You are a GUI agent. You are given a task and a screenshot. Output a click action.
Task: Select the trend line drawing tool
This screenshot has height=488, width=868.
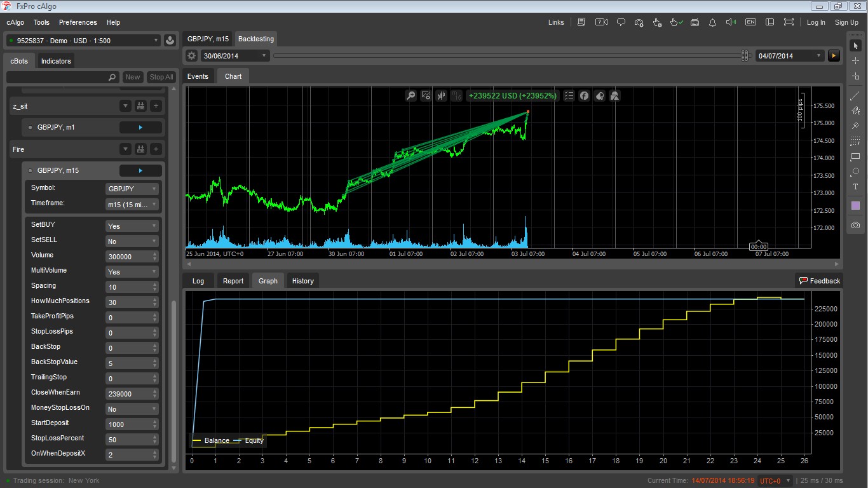pyautogui.click(x=855, y=96)
